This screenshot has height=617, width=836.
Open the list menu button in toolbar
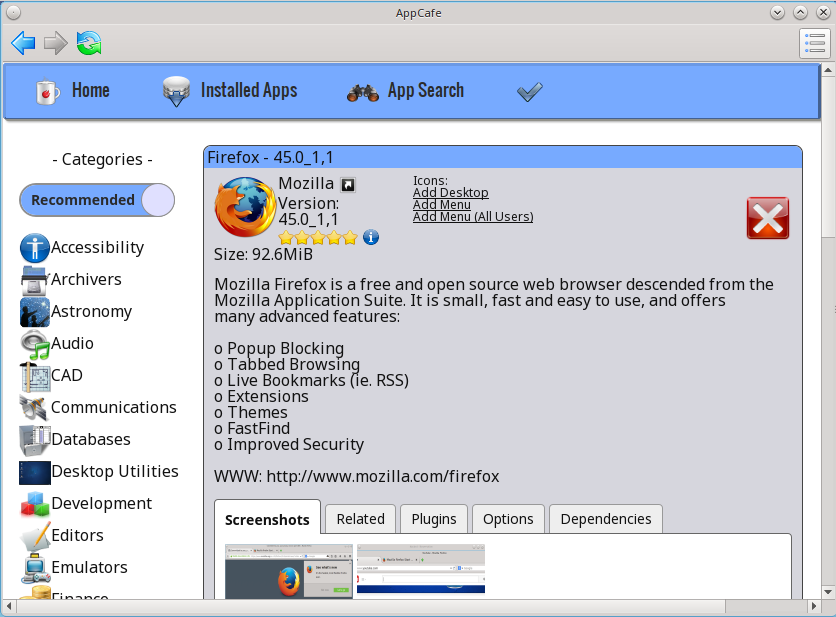pyautogui.click(x=815, y=43)
